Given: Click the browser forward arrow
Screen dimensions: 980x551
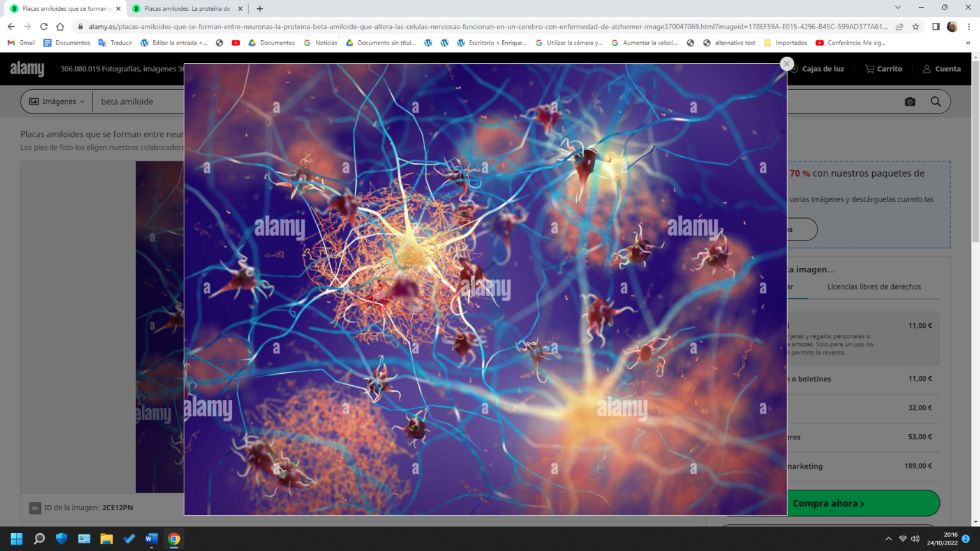Looking at the screenshot, I should tap(27, 27).
